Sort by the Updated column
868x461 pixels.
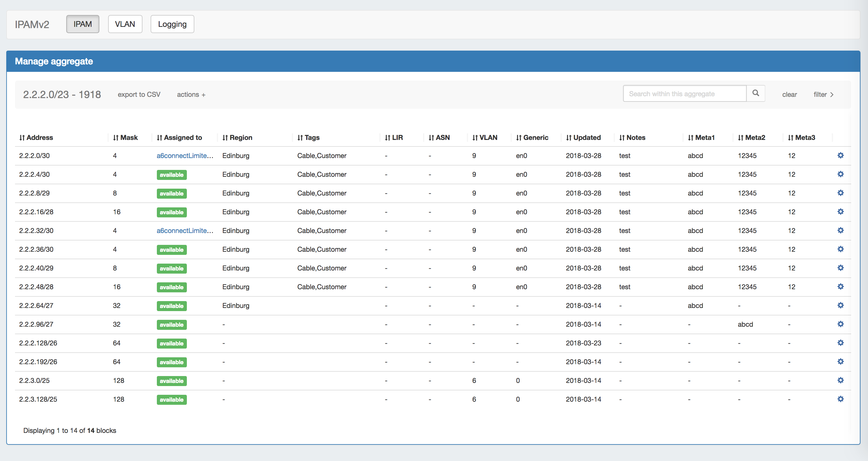[x=583, y=137]
